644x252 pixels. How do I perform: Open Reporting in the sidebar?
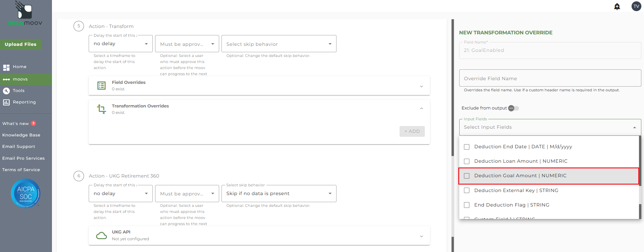pos(24,102)
